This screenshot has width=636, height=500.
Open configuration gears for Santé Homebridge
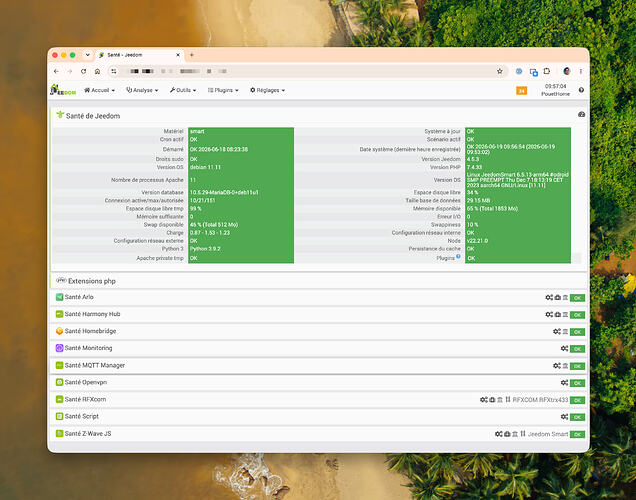click(557, 332)
